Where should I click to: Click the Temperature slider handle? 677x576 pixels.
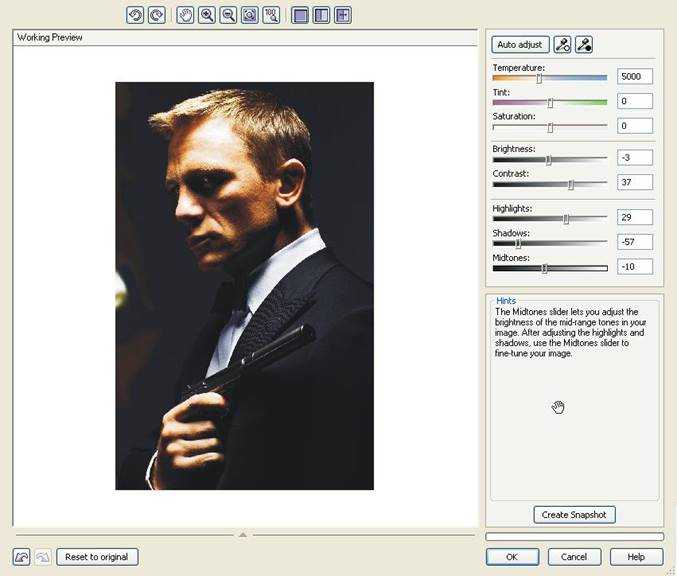[539, 77]
